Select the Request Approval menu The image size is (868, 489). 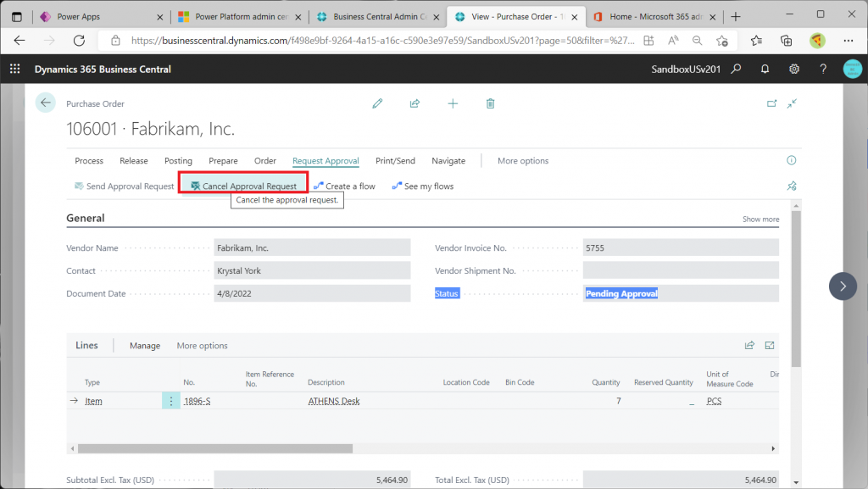(x=325, y=160)
